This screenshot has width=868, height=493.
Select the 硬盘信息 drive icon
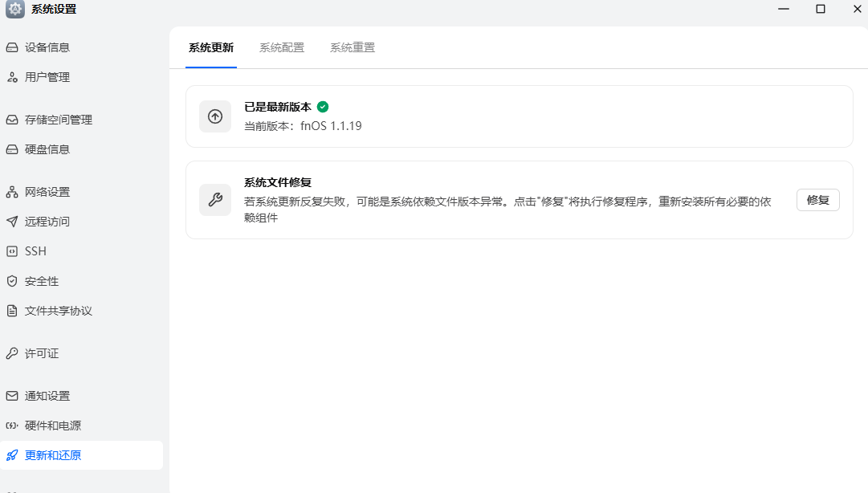(x=12, y=149)
